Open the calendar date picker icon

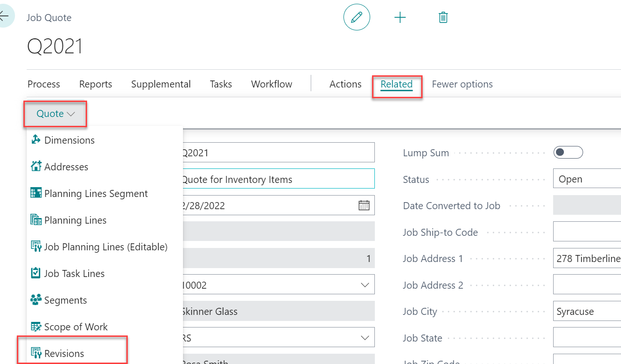(364, 205)
